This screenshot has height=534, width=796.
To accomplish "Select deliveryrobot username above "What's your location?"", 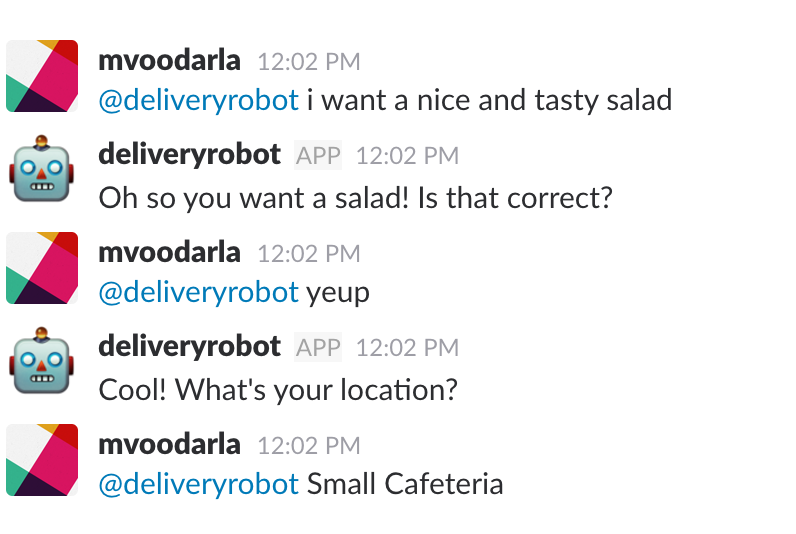I will [x=190, y=347].
